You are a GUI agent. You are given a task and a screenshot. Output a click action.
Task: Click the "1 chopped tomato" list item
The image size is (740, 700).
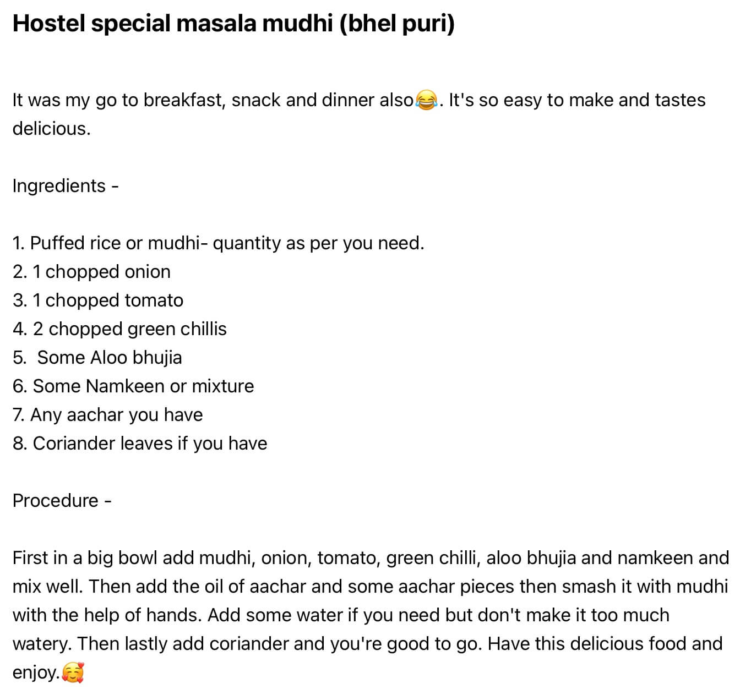point(98,300)
